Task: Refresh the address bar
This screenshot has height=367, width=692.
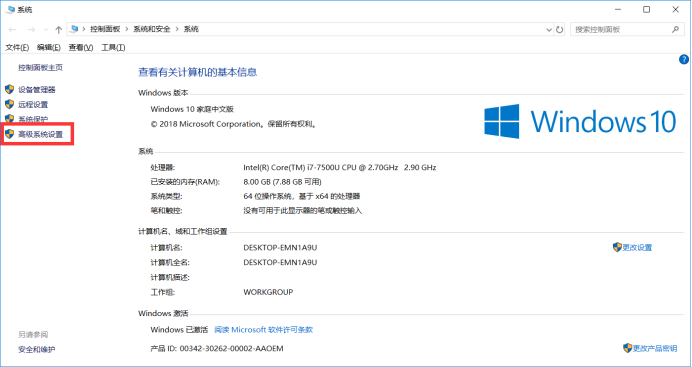Action: 560,30
